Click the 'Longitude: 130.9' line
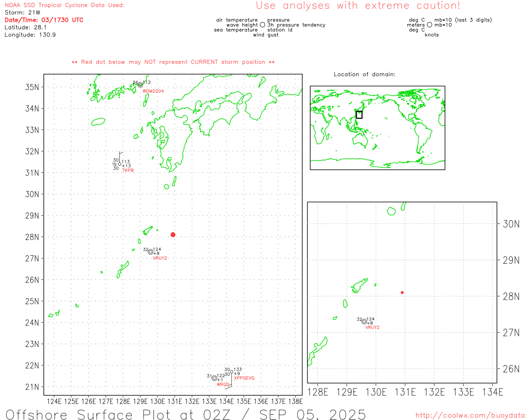This screenshot has width=525, height=420. pyautogui.click(x=30, y=35)
